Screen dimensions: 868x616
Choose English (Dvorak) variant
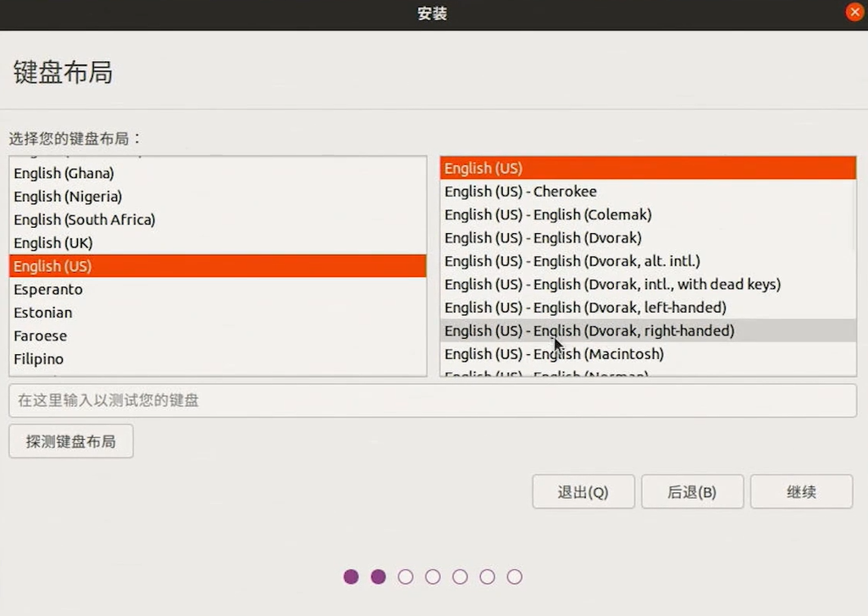pyautogui.click(x=648, y=237)
